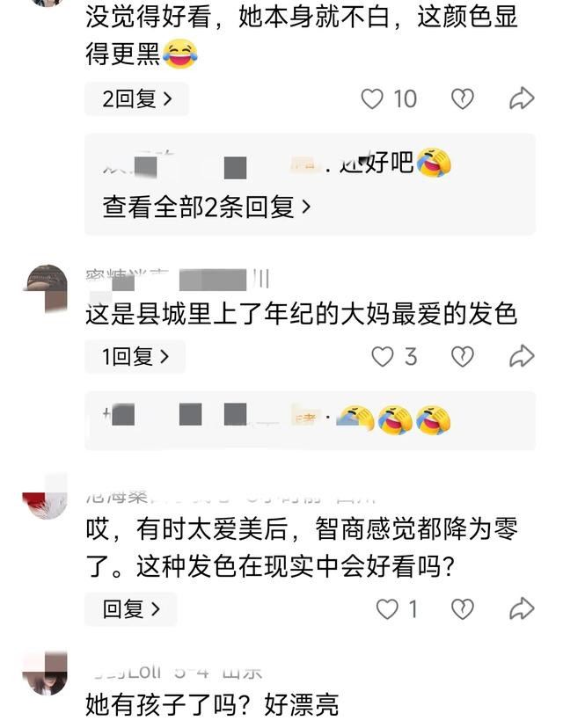Tap the comment text 她有孩子了吗？好漂亮
The image size is (563, 728).
coord(212,705)
